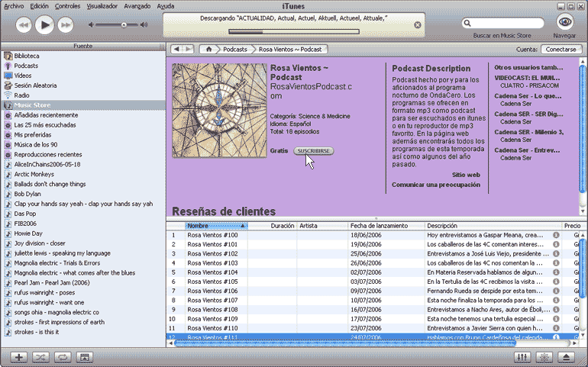This screenshot has height=367, width=588.
Task: Click the search magnifier icon
Action: 467,23
